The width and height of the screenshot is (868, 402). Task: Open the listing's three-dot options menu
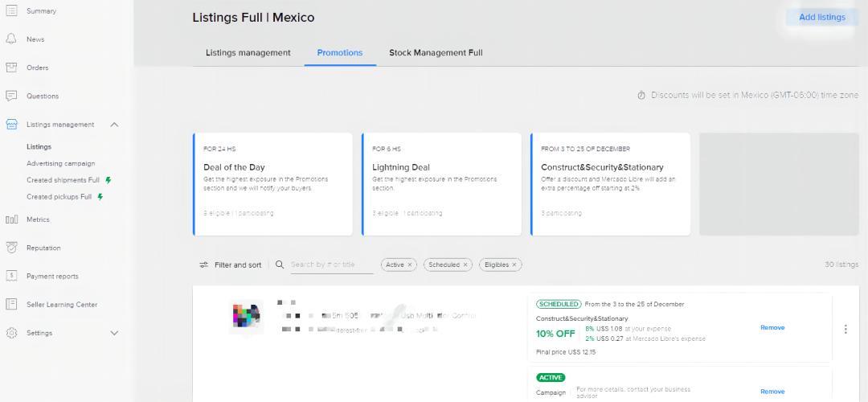coord(845,329)
